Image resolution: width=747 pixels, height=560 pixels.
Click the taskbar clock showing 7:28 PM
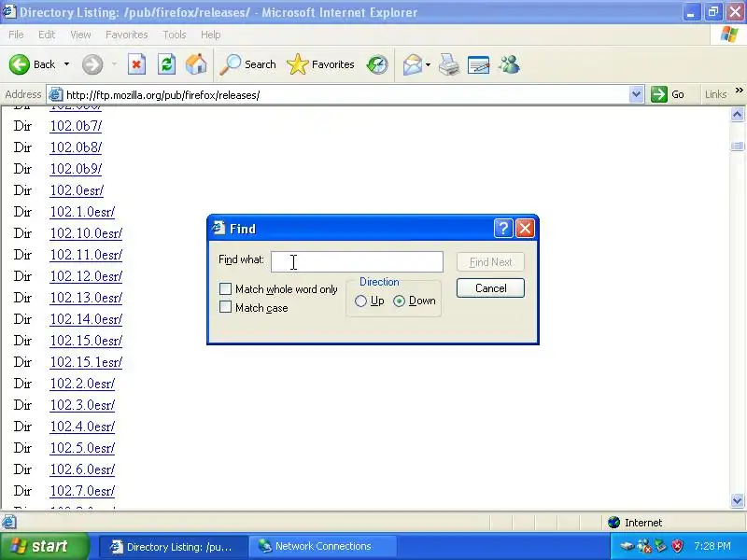coord(712,546)
